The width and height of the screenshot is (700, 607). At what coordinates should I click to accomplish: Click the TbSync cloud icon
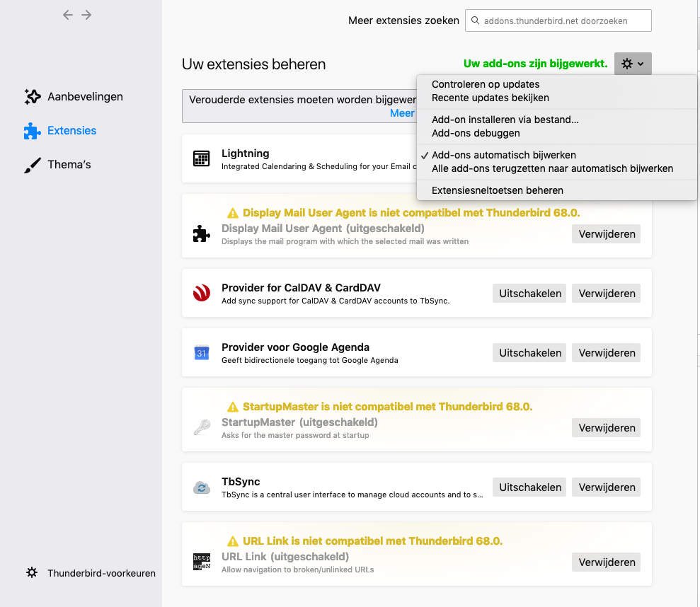201,487
